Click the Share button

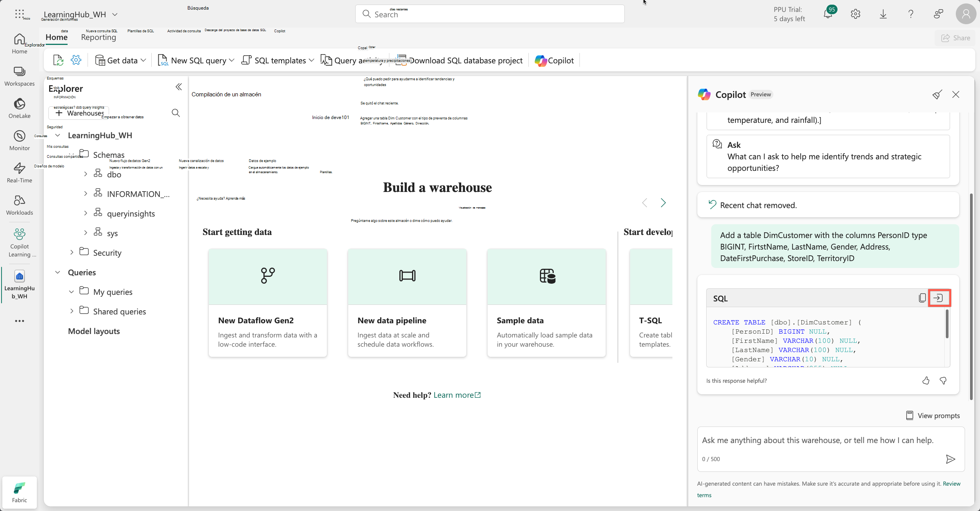pyautogui.click(x=955, y=38)
